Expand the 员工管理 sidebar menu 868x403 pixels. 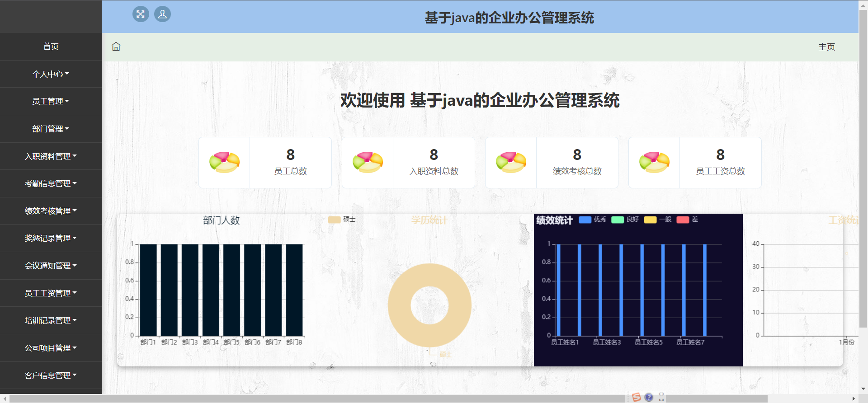click(x=51, y=101)
